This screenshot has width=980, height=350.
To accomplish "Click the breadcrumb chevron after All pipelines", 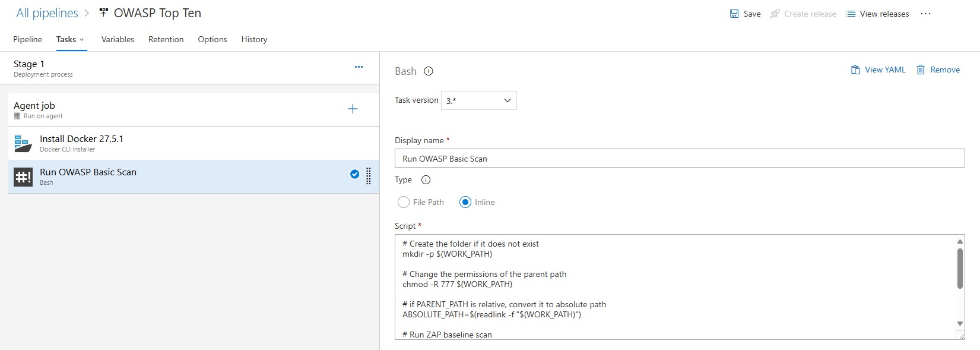I will [x=87, y=13].
